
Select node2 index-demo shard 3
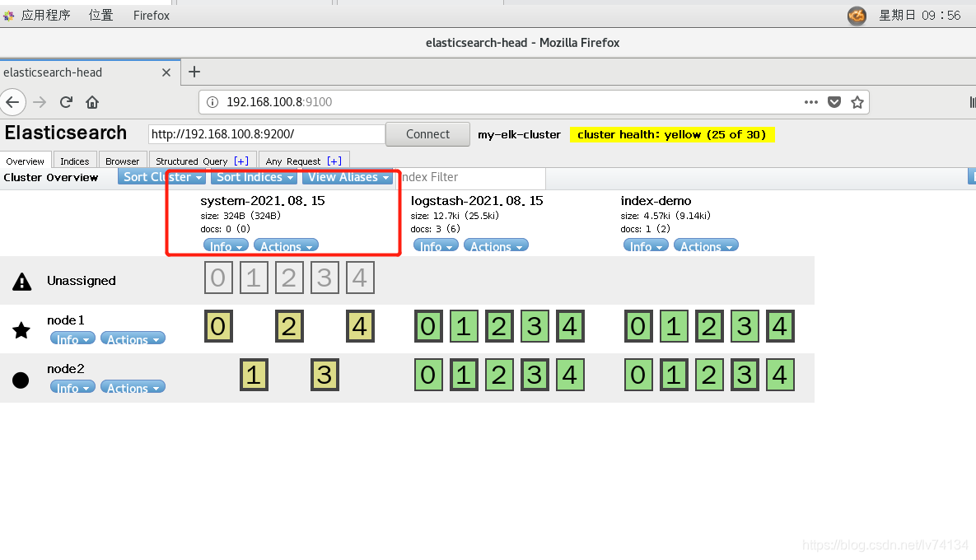[745, 375]
